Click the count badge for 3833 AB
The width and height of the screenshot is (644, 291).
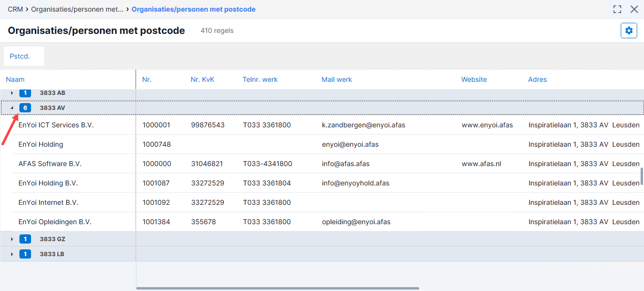(x=25, y=92)
